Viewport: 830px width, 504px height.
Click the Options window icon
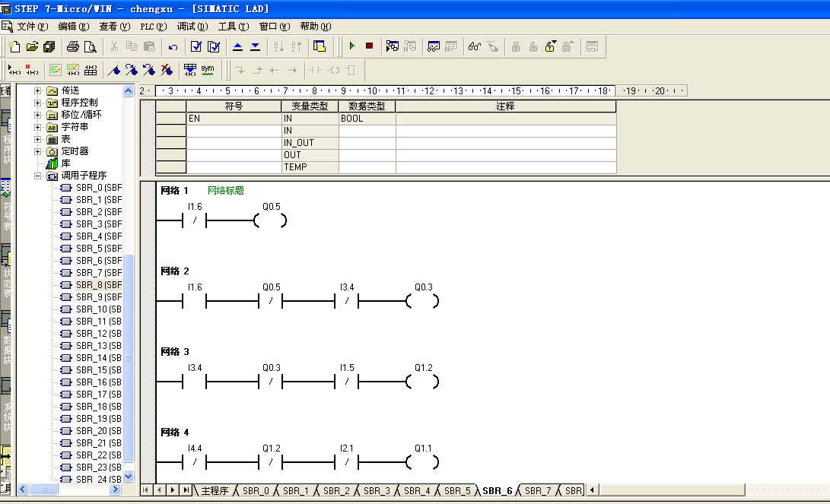tap(320, 46)
